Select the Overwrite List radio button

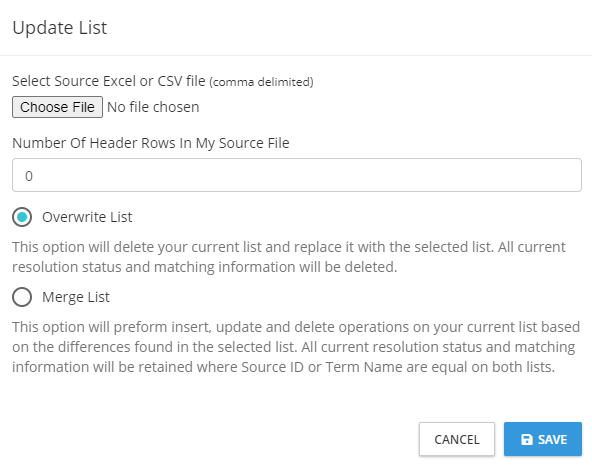coord(22,217)
